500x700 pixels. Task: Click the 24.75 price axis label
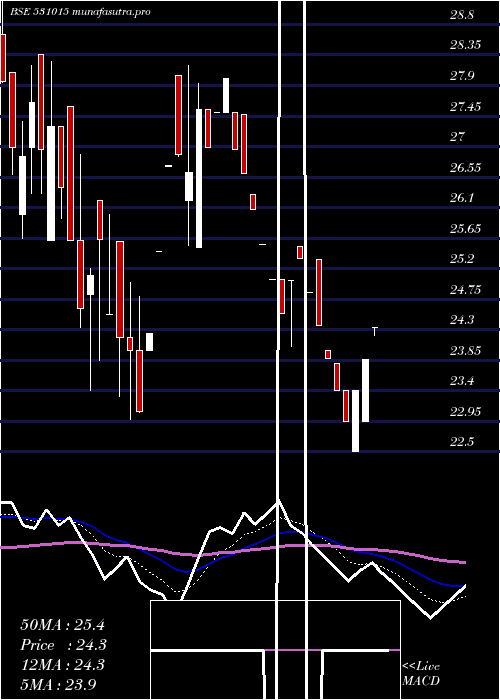click(x=465, y=290)
